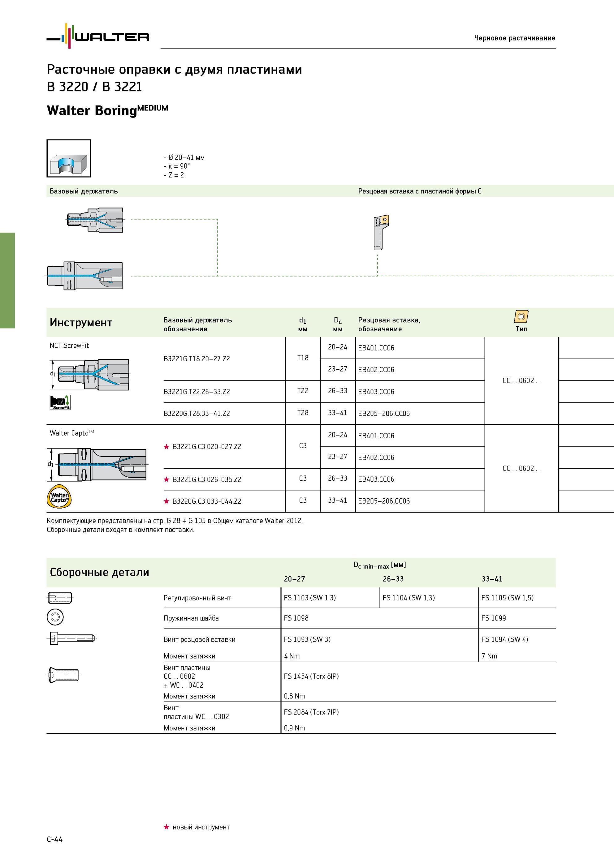Click the T22 cell in d1 column
This screenshot has width=614, height=868.
pos(303,391)
